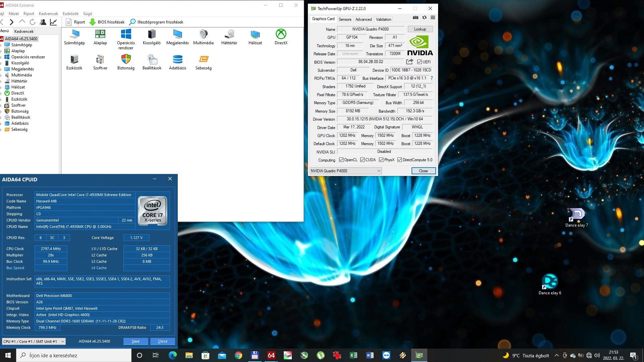644x362 pixels.
Task: Open the Kiszolgáló server icon in main pane
Action: click(x=152, y=37)
